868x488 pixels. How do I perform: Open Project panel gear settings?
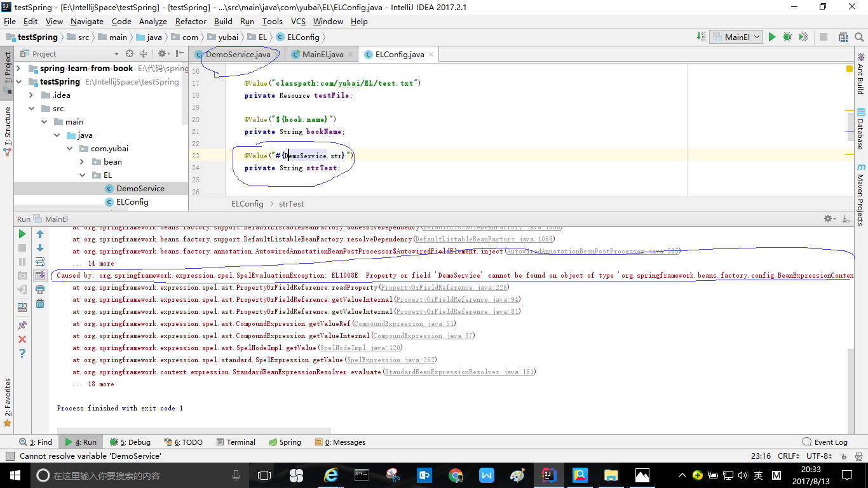(x=163, y=54)
